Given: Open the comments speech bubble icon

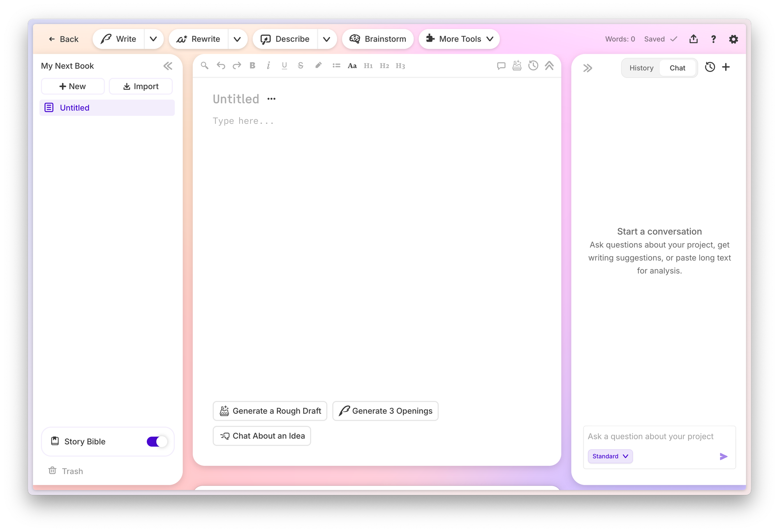Looking at the screenshot, I should 501,66.
